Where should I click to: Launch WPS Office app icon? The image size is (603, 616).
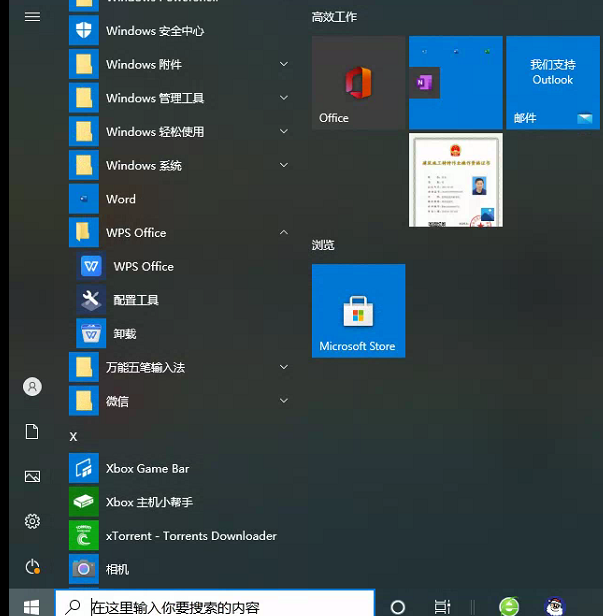click(91, 266)
